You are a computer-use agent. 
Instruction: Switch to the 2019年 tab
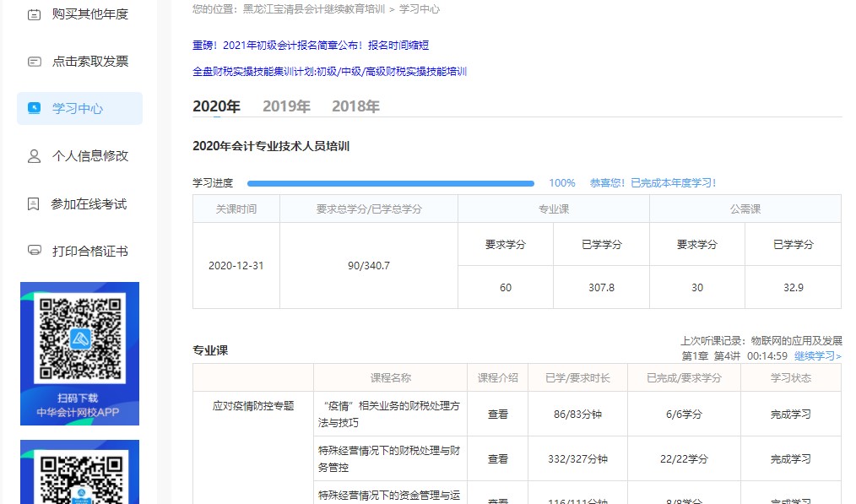(286, 107)
